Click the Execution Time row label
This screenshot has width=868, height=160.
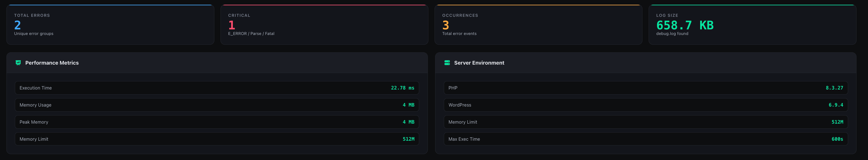(x=36, y=88)
